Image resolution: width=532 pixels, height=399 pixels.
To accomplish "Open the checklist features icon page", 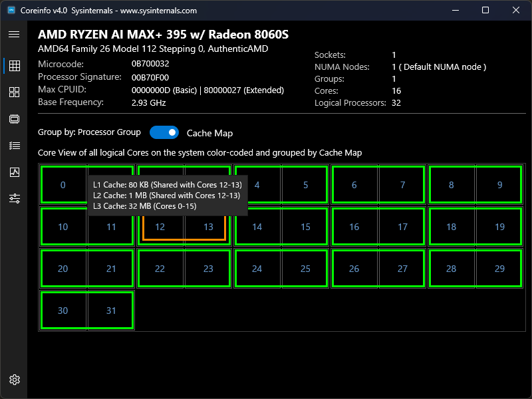I will pos(14,146).
